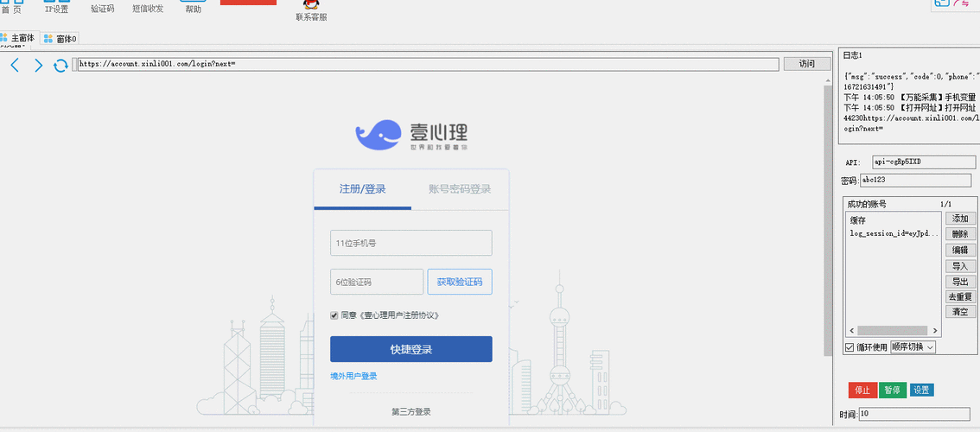Screen dimensions: 980x432
Task: Click the green 暂停 button
Action: click(x=893, y=391)
